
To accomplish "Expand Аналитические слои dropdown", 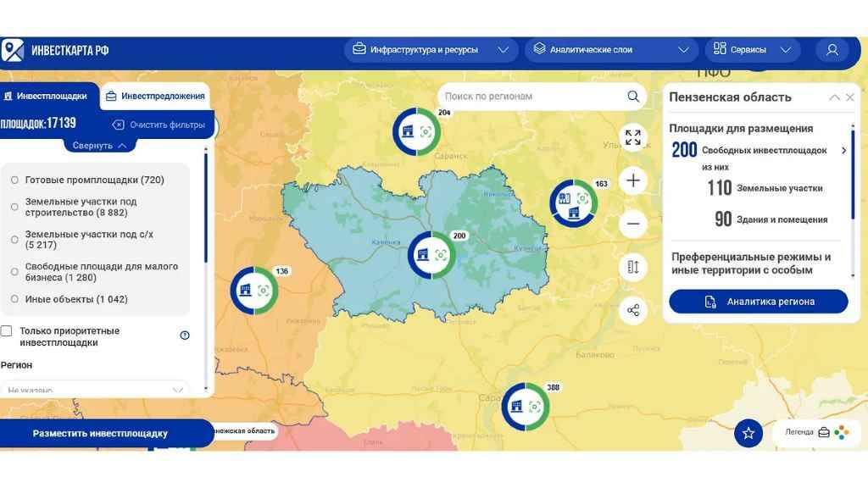I will pyautogui.click(x=610, y=50).
